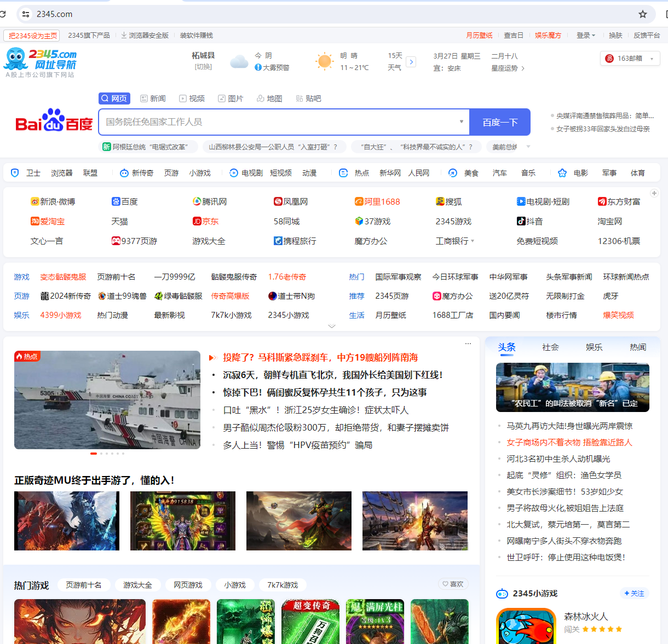Viewport: 668px width, 644px height.
Task: Toggle the bookmark star in the address bar
Action: point(642,14)
